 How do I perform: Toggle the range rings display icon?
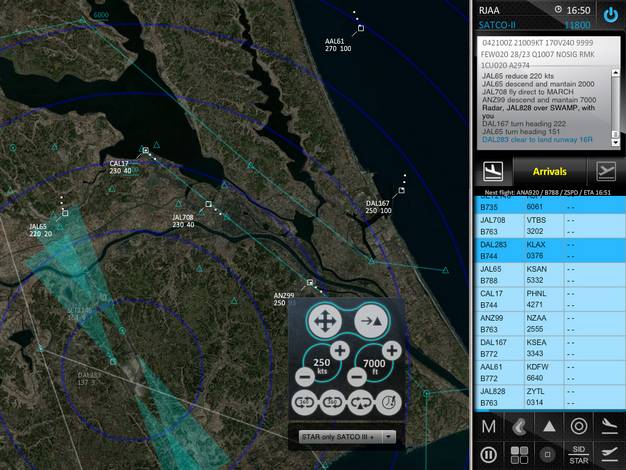[578, 427]
